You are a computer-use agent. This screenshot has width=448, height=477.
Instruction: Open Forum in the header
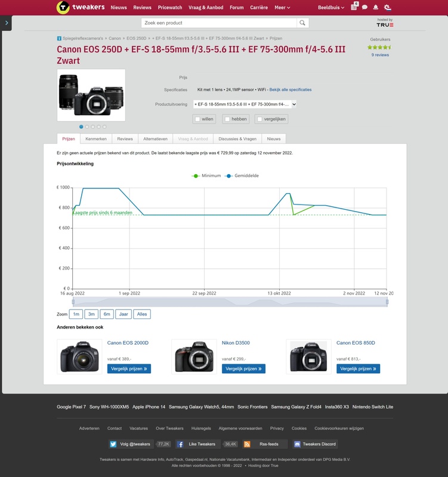236,7
